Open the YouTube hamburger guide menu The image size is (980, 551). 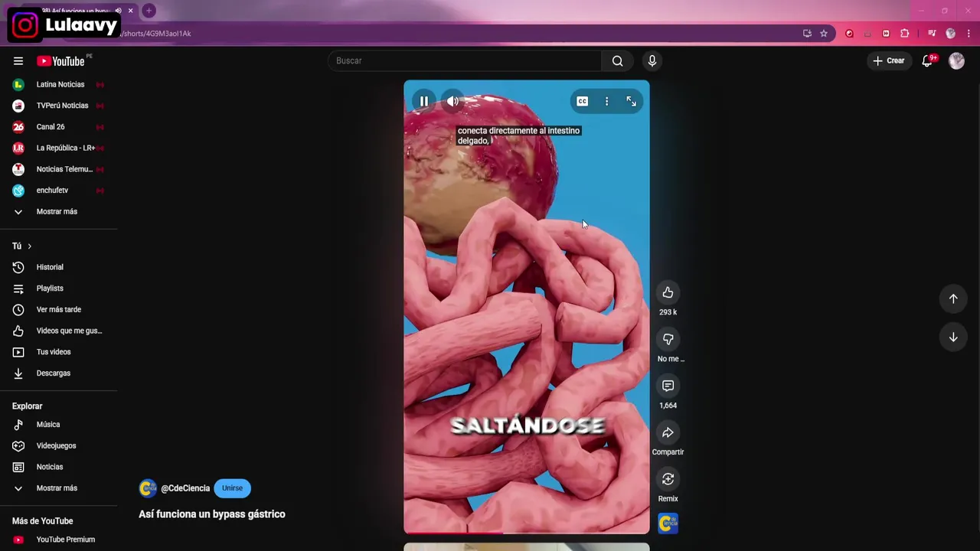tap(18, 60)
